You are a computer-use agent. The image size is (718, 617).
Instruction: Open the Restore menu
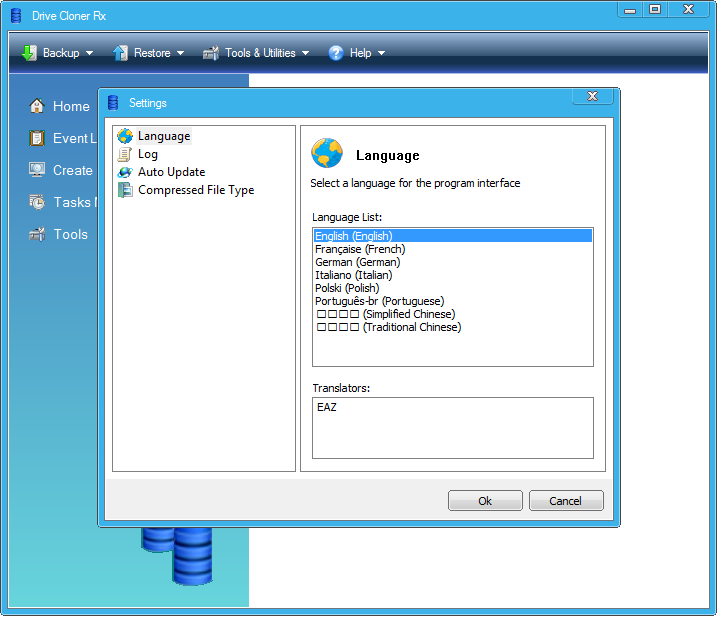point(149,53)
